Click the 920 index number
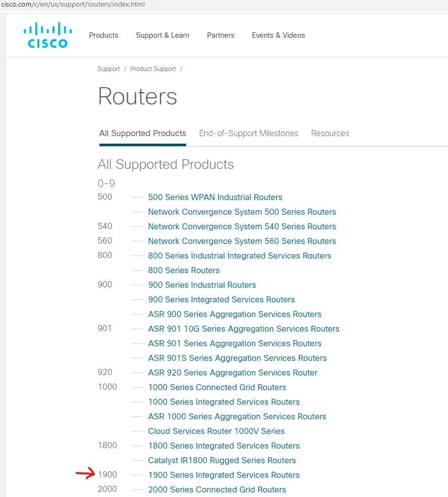The width and height of the screenshot is (448, 497). pyautogui.click(x=105, y=372)
